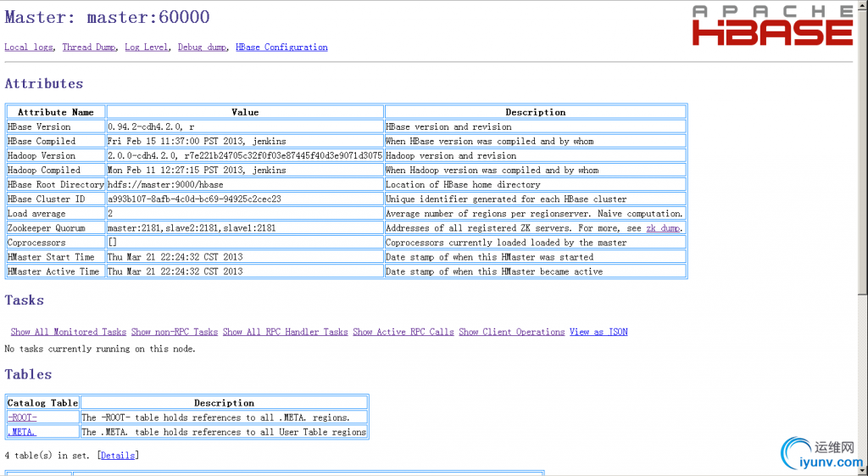Click the vertical page scrollbar
The image size is (868, 476).
[x=863, y=238]
